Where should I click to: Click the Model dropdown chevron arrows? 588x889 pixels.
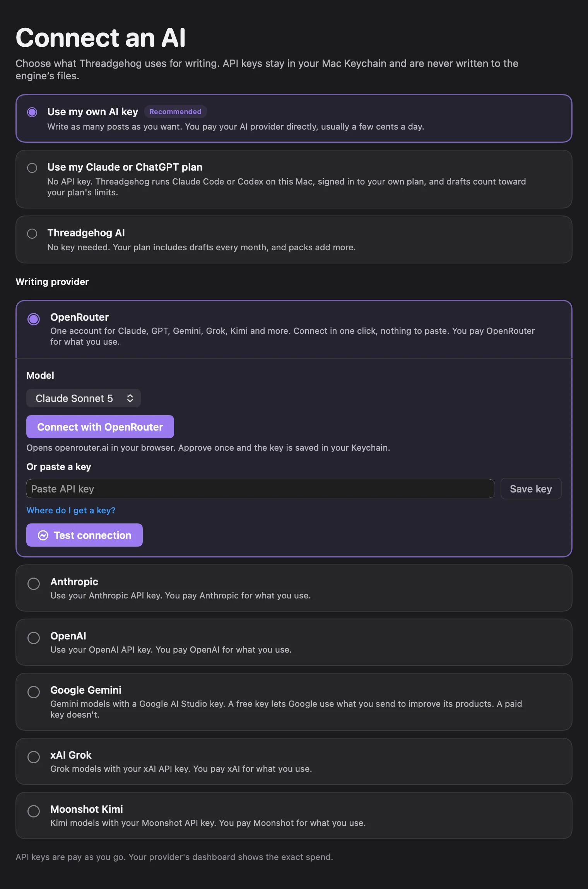pos(130,398)
